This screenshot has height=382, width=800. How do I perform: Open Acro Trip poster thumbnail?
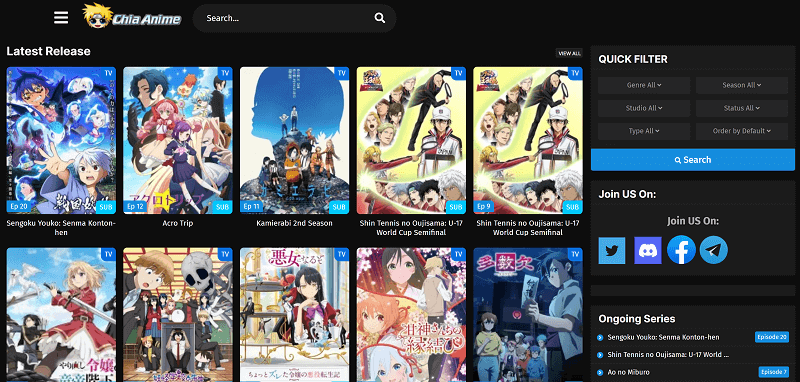click(178, 140)
